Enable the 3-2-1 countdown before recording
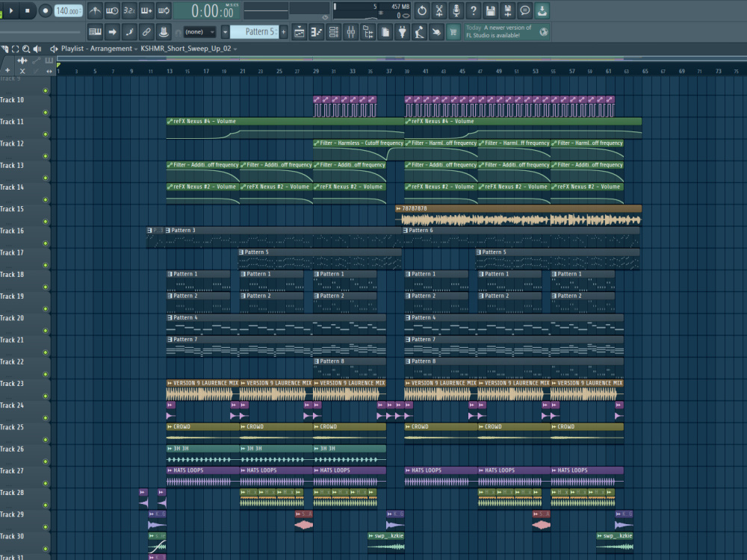 coord(129,10)
